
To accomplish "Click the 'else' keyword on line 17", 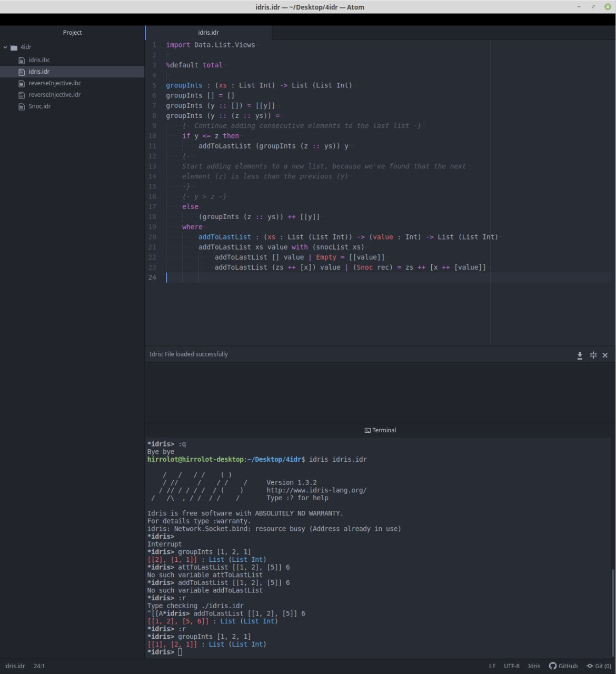I will pos(190,207).
